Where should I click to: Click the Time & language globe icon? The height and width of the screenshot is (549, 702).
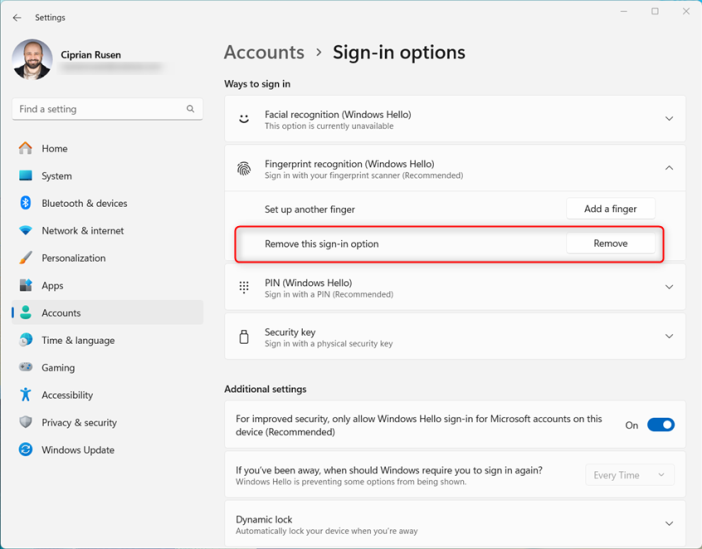pos(26,340)
